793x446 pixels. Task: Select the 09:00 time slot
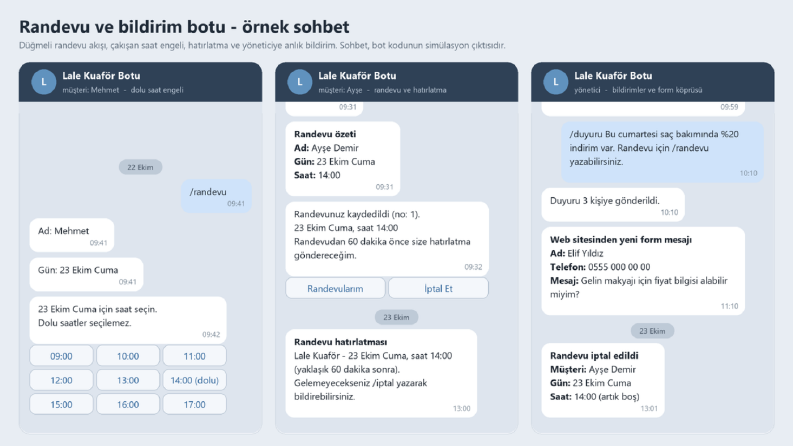click(x=61, y=356)
